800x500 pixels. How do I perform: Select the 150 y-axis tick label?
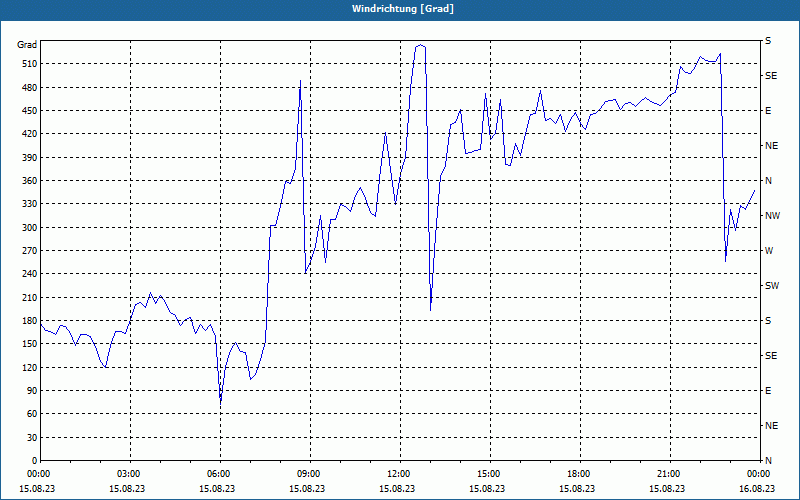click(x=29, y=344)
